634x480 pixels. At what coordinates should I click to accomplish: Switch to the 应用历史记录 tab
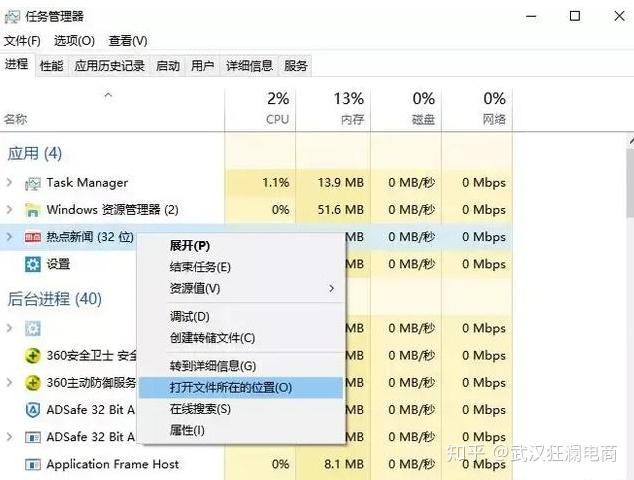[110, 66]
